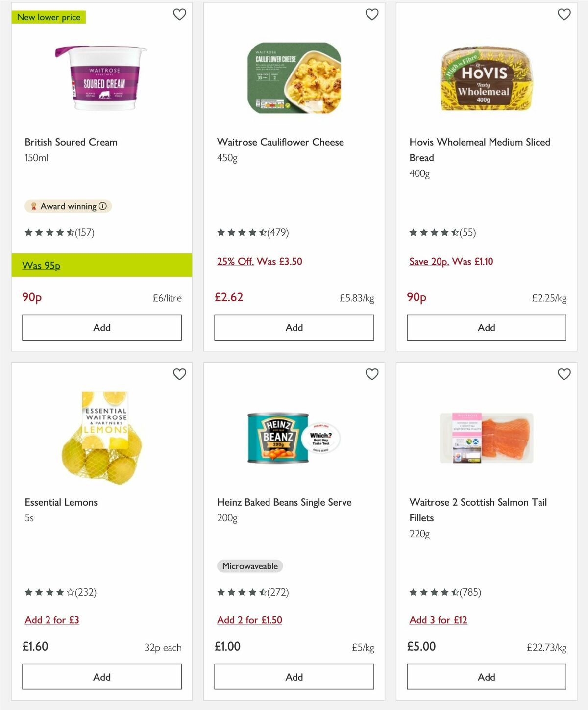This screenshot has height=710, width=588.
Task: Open the 'Was 95p' offer link
Action: click(x=41, y=265)
